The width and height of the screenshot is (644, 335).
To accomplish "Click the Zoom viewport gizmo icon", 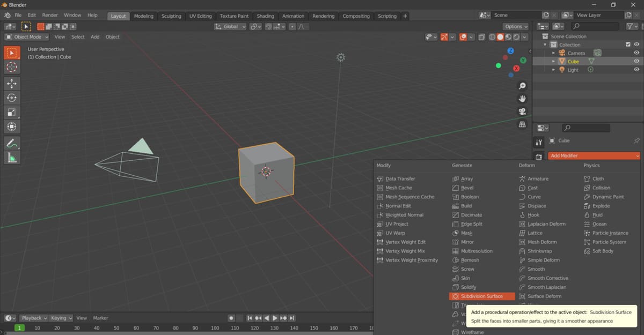I will click(x=522, y=86).
